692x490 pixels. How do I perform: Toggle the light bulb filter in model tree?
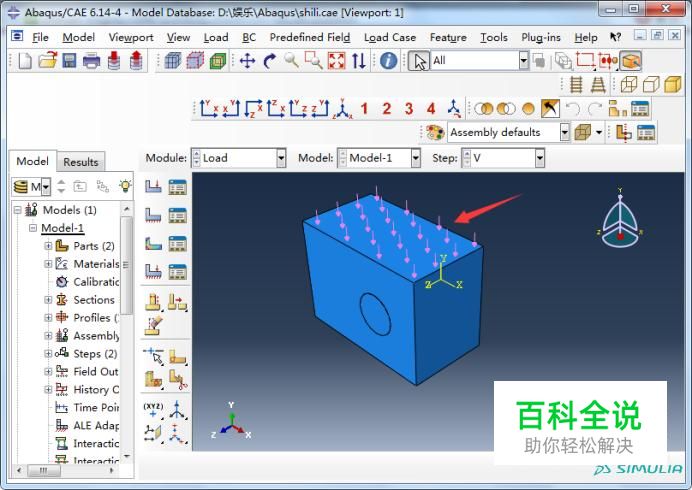click(125, 186)
